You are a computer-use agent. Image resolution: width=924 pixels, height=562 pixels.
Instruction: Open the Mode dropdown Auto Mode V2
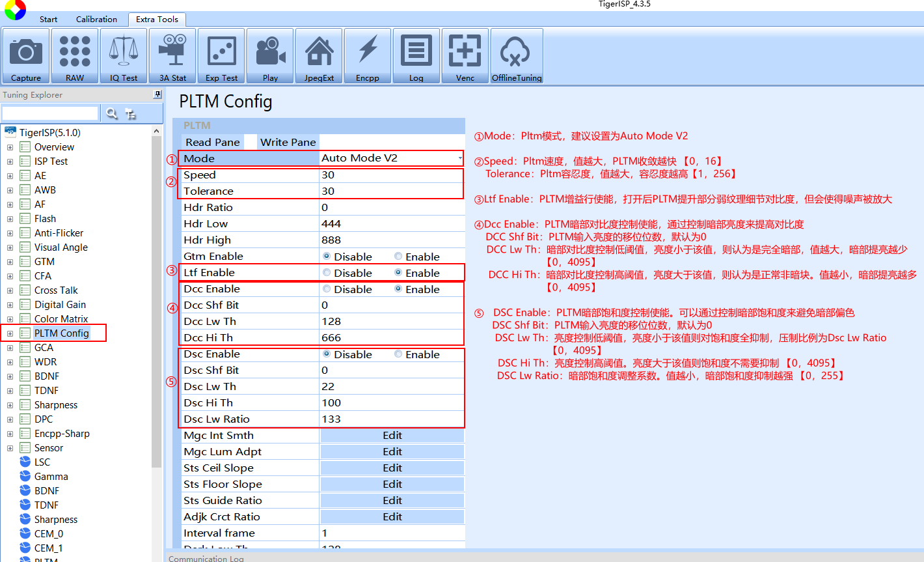click(x=392, y=158)
